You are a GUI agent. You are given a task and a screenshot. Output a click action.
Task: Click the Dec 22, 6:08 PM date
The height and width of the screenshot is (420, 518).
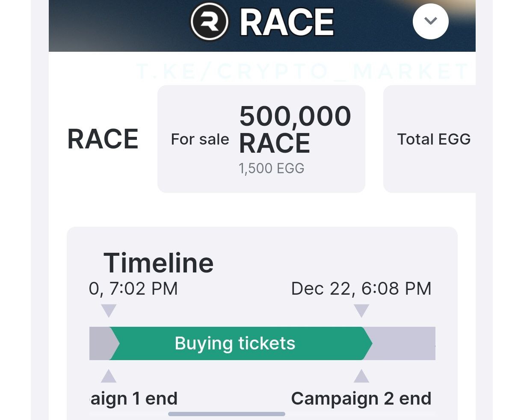361,288
